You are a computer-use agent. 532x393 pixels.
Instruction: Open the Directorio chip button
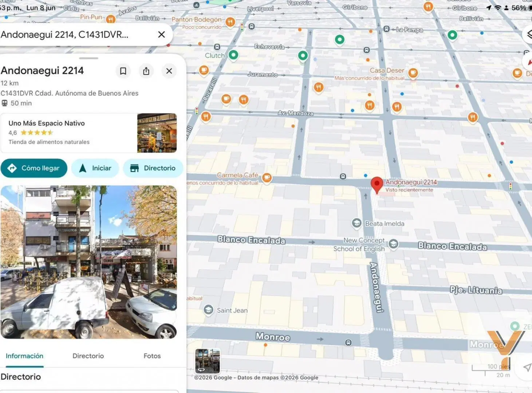point(153,168)
